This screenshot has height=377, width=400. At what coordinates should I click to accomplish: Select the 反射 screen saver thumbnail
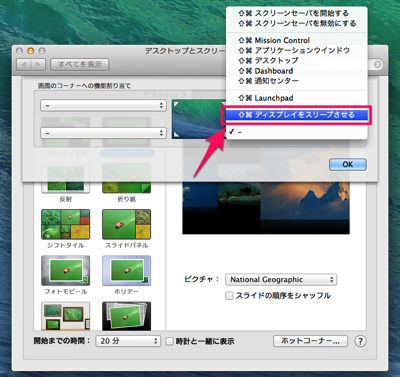tap(66, 178)
